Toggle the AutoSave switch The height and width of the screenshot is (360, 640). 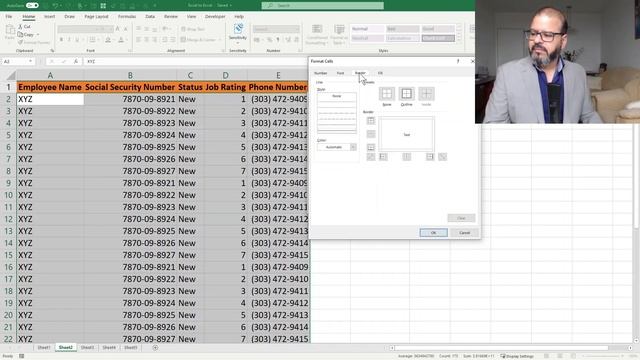[32, 5]
